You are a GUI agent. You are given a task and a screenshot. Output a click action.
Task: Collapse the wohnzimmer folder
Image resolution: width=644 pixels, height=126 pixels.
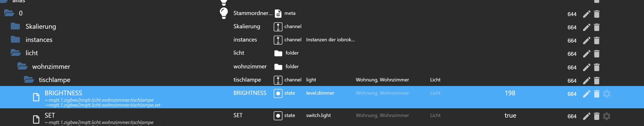pyautogui.click(x=23, y=66)
